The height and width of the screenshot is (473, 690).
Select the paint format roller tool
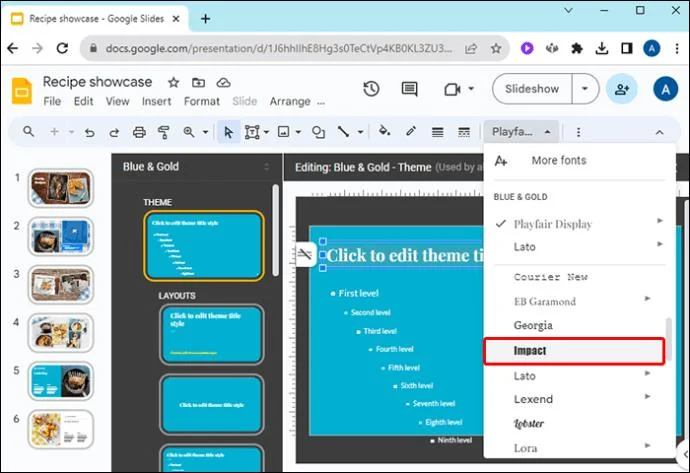click(164, 132)
